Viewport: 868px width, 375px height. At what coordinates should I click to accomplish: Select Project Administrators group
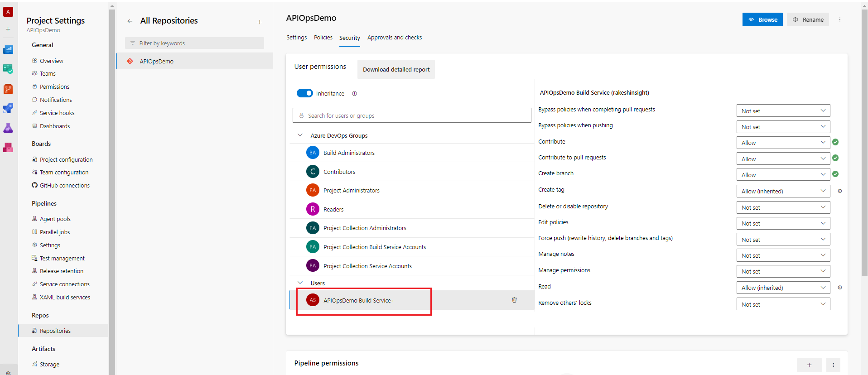(412, 190)
